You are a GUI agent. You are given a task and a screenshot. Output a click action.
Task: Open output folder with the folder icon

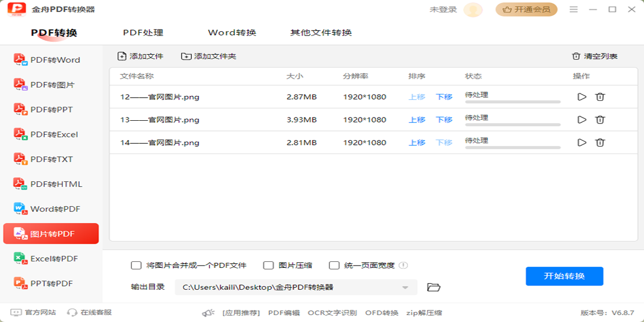tap(434, 287)
